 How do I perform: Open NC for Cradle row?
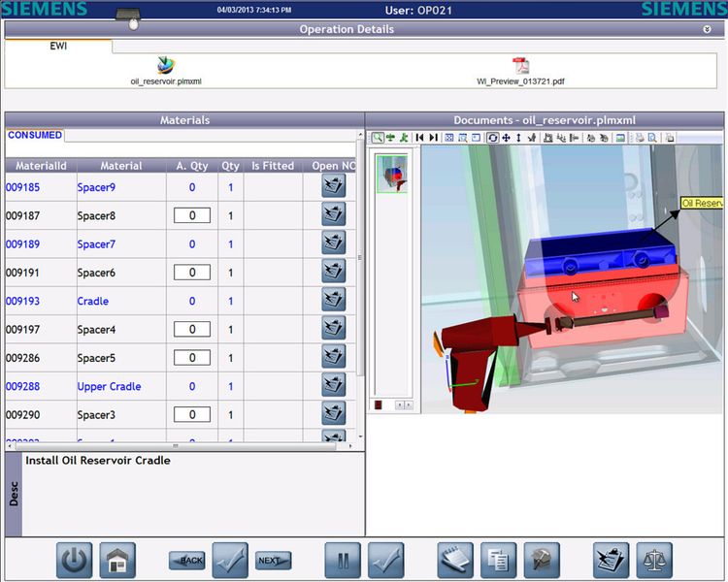coord(333,300)
